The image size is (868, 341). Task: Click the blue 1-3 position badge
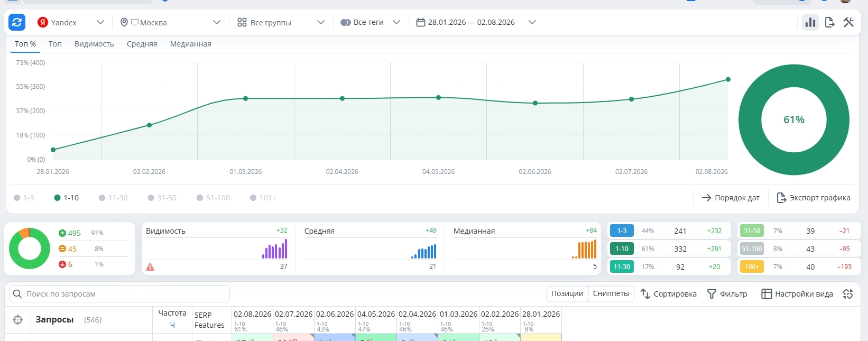click(x=622, y=231)
